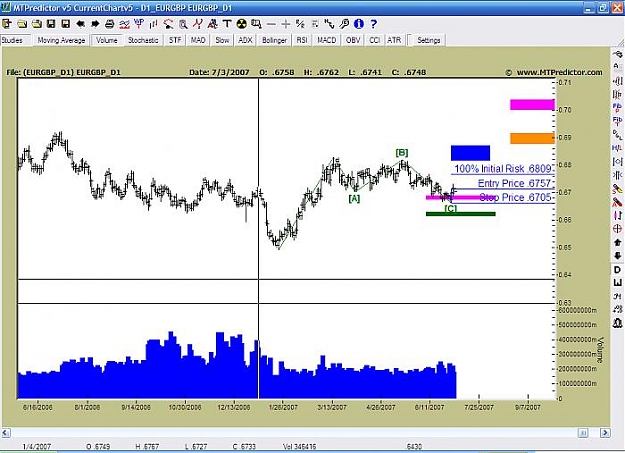The height and width of the screenshot is (453, 625).
Task: Select the WP tool icon in toolbar
Action: point(139,24)
